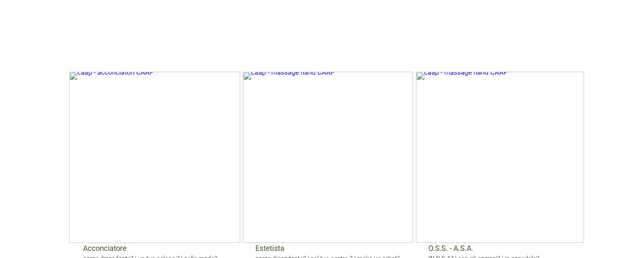Click 'nella moda?' under Acconciatore
This screenshot has height=258, width=644.
point(200,257)
